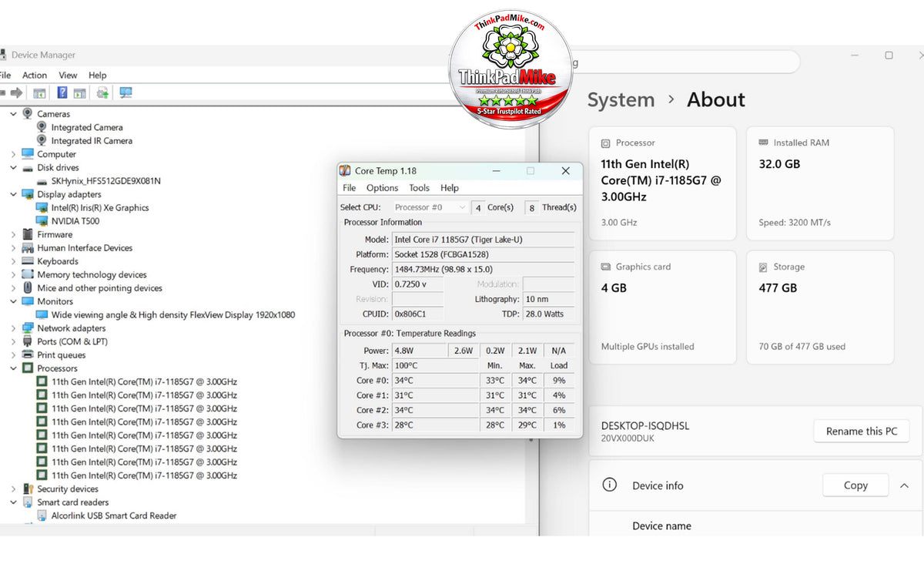The height and width of the screenshot is (581, 924).
Task: Open the Tools menu in Core Temp
Action: (x=420, y=188)
